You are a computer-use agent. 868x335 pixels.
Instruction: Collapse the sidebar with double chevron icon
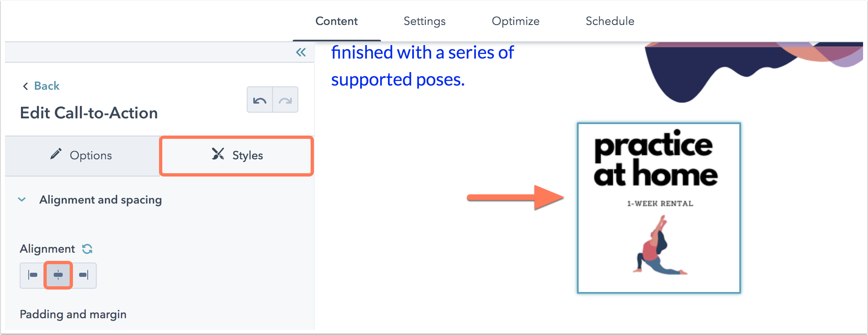click(x=301, y=52)
